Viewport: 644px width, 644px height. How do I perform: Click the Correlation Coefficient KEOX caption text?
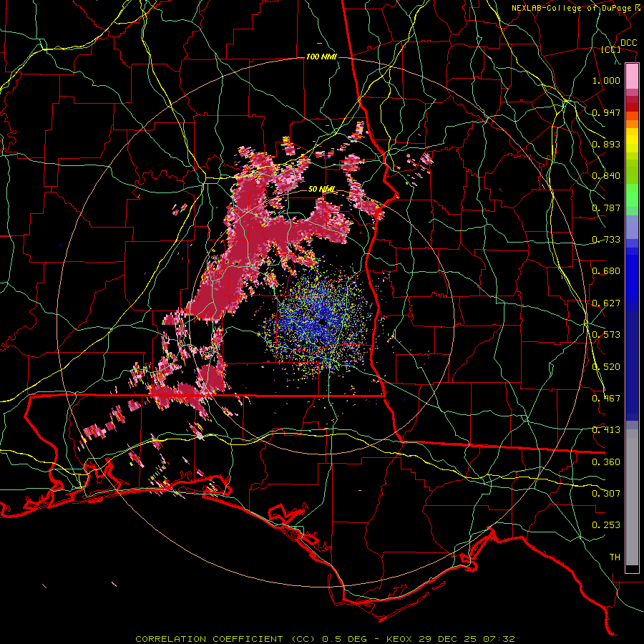coord(325,639)
